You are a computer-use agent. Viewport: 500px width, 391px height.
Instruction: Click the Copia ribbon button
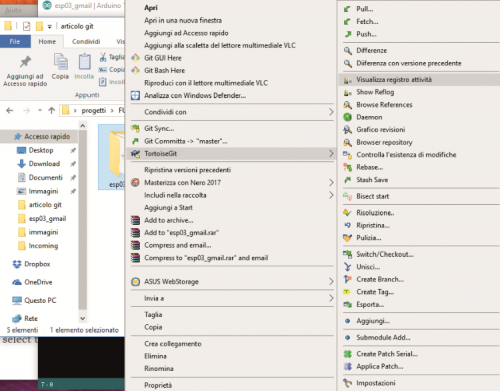tap(60, 67)
